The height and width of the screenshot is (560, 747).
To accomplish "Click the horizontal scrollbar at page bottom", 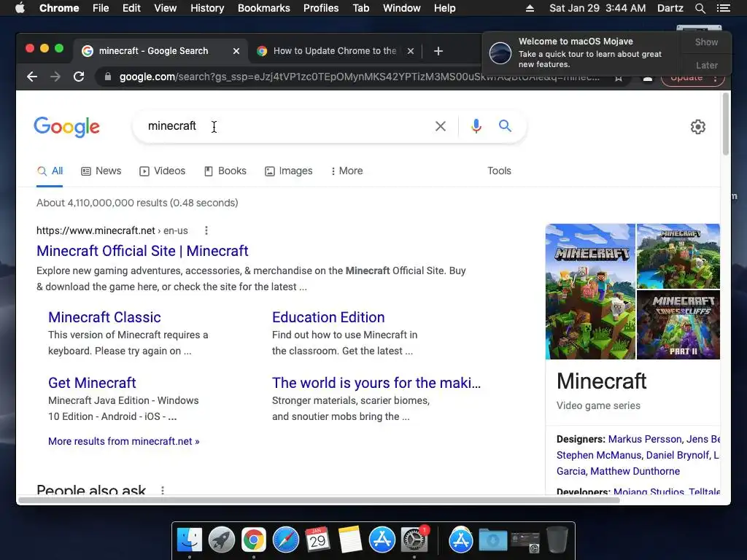I will pyautogui.click(x=320, y=500).
